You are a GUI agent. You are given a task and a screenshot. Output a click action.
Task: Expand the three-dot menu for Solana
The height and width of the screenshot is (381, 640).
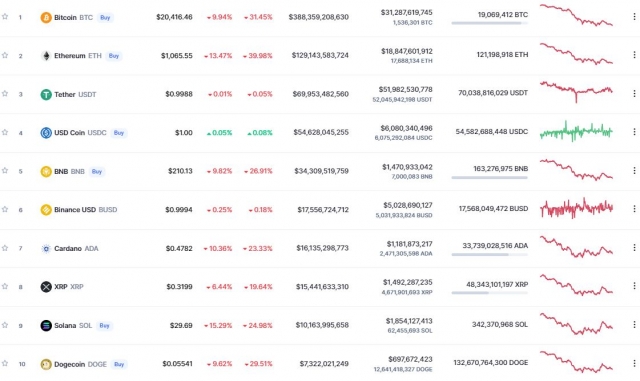coord(634,325)
